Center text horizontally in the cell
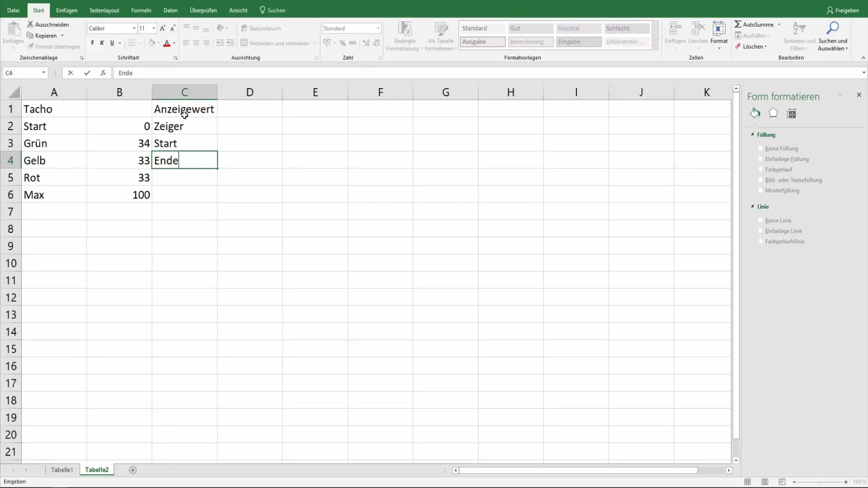This screenshot has height=488, width=868. pyautogui.click(x=196, y=43)
